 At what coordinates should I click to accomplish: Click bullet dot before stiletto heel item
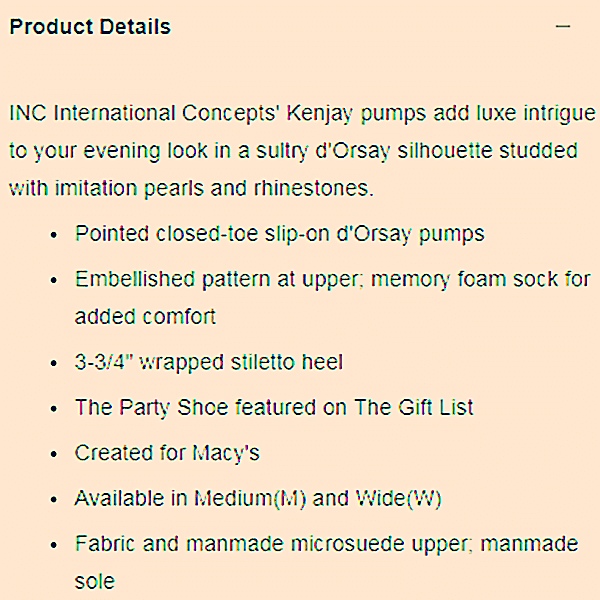pos(53,362)
